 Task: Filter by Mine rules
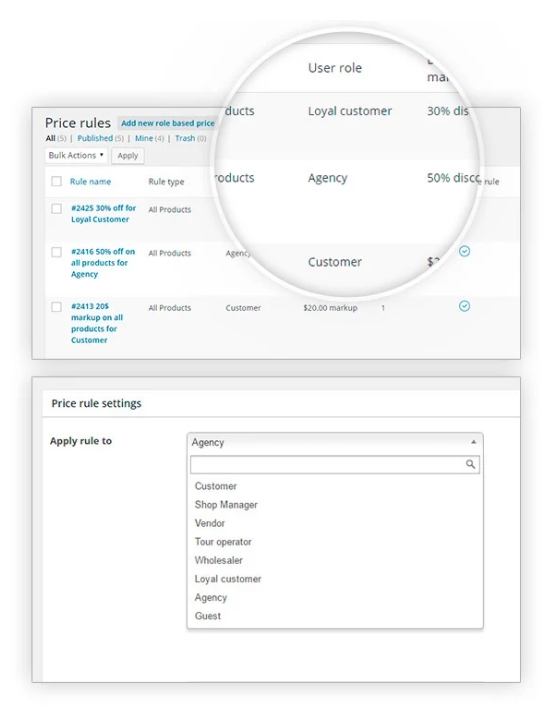(144, 138)
